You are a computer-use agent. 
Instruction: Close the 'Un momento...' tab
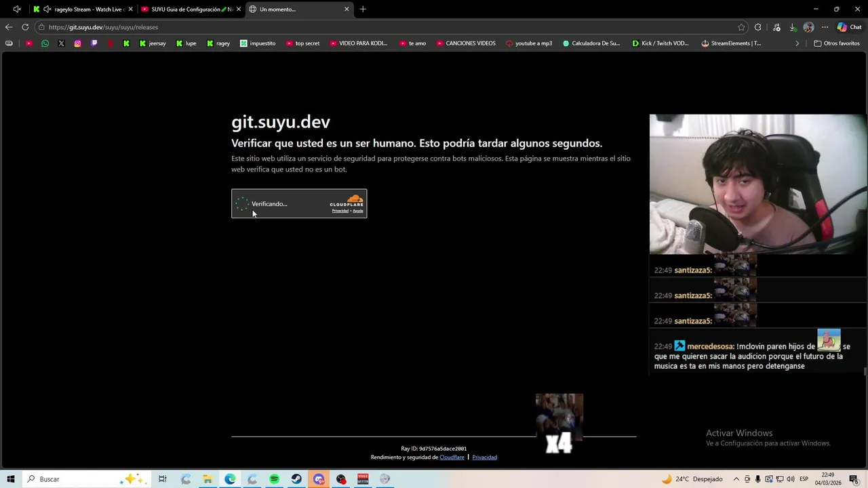point(347,9)
